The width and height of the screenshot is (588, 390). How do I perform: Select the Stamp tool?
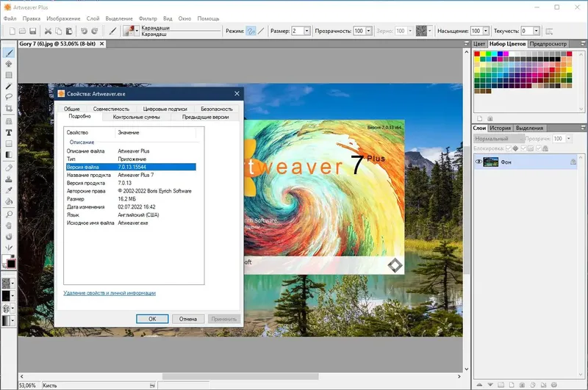coord(9,179)
